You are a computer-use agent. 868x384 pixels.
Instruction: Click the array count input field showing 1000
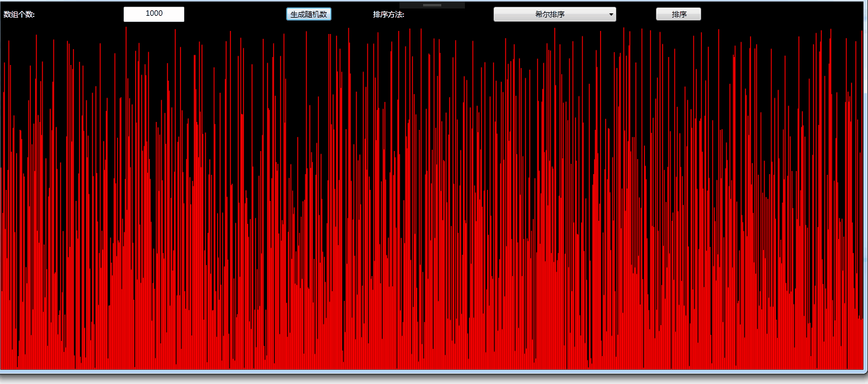pos(154,14)
